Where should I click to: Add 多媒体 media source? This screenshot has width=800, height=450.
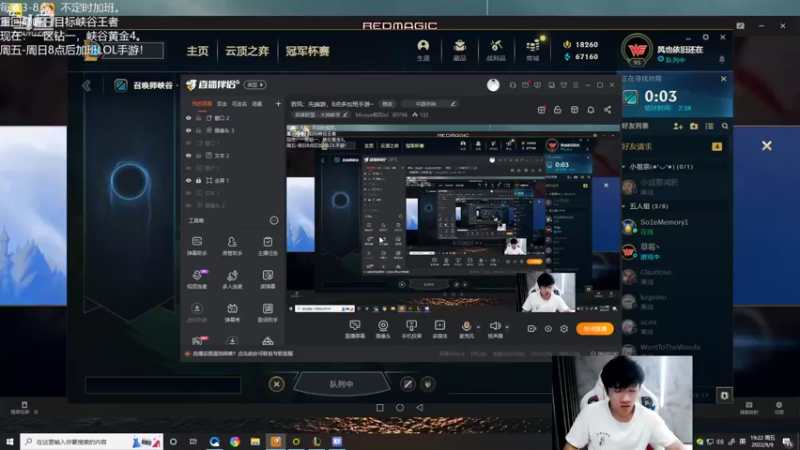click(x=440, y=329)
